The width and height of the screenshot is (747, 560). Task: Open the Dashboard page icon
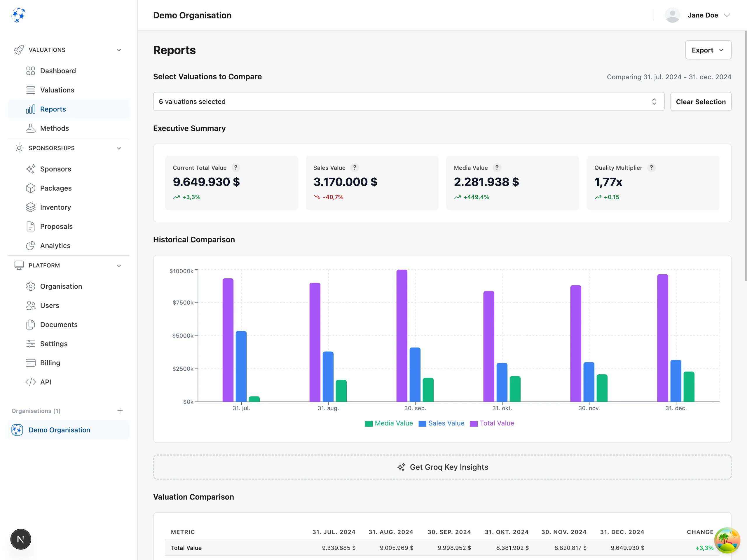click(x=30, y=71)
